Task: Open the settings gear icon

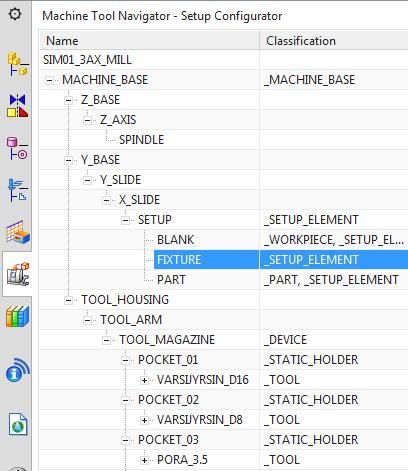Action: (x=15, y=14)
